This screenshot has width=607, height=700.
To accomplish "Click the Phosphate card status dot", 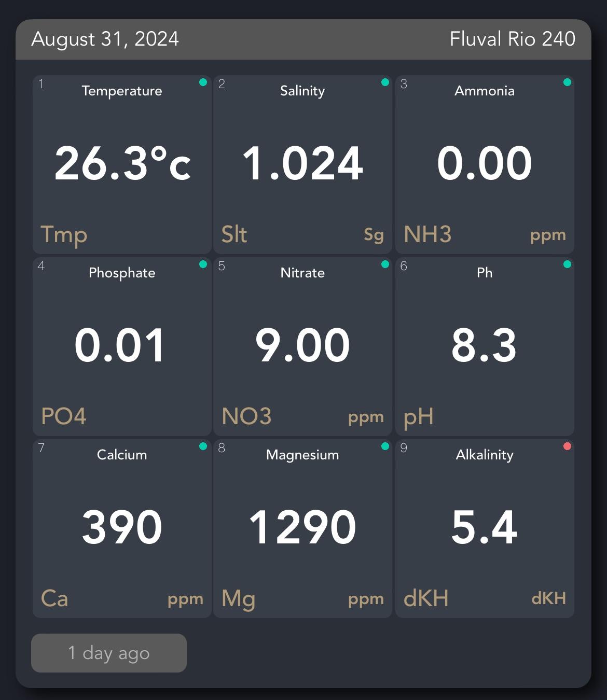I will click(203, 263).
